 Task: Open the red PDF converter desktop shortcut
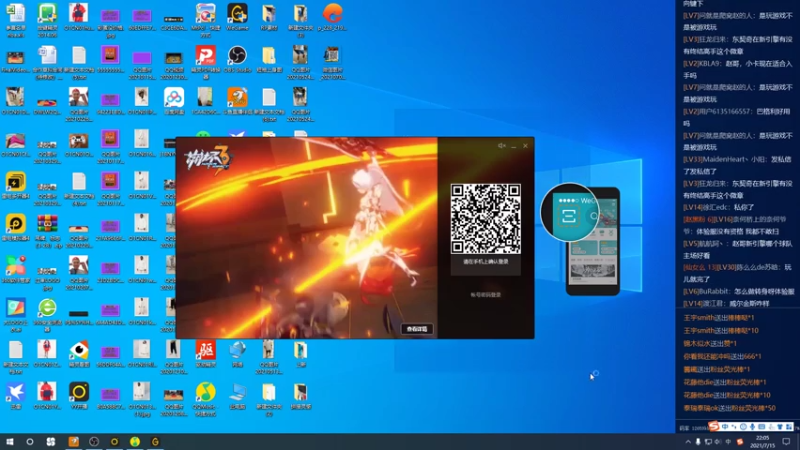coord(206,61)
